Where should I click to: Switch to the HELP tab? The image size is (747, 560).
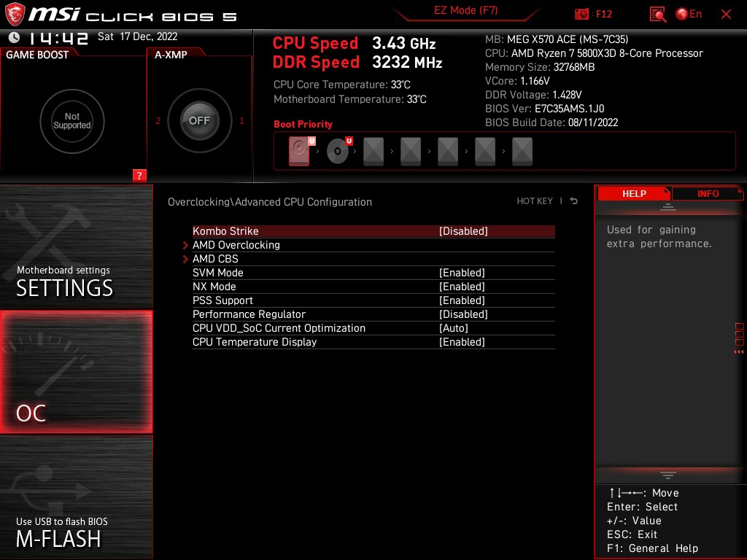634,194
